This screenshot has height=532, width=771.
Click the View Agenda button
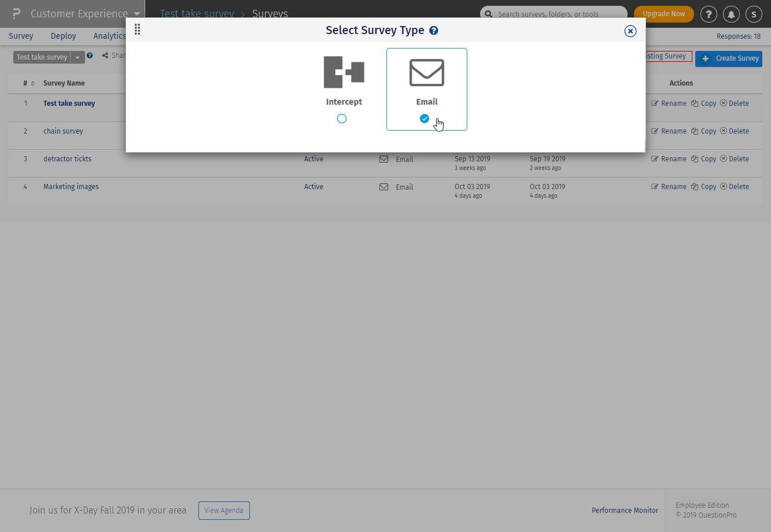point(224,511)
